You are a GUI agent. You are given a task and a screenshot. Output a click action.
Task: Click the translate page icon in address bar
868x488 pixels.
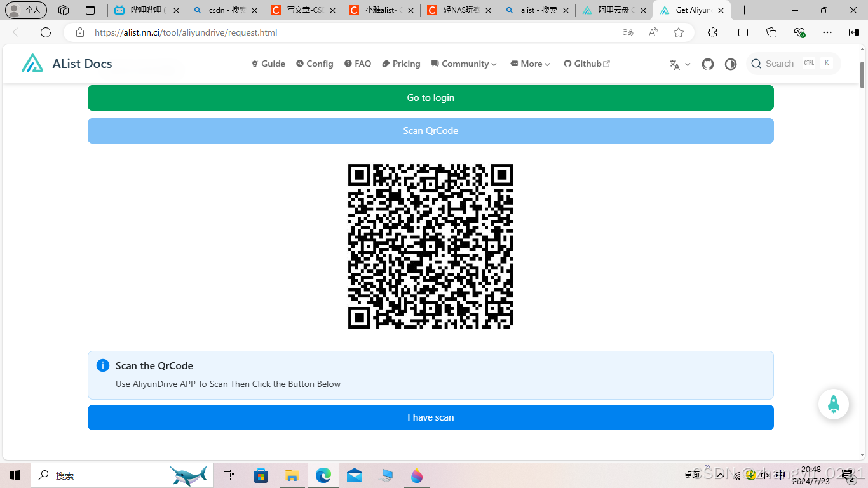[x=628, y=32]
